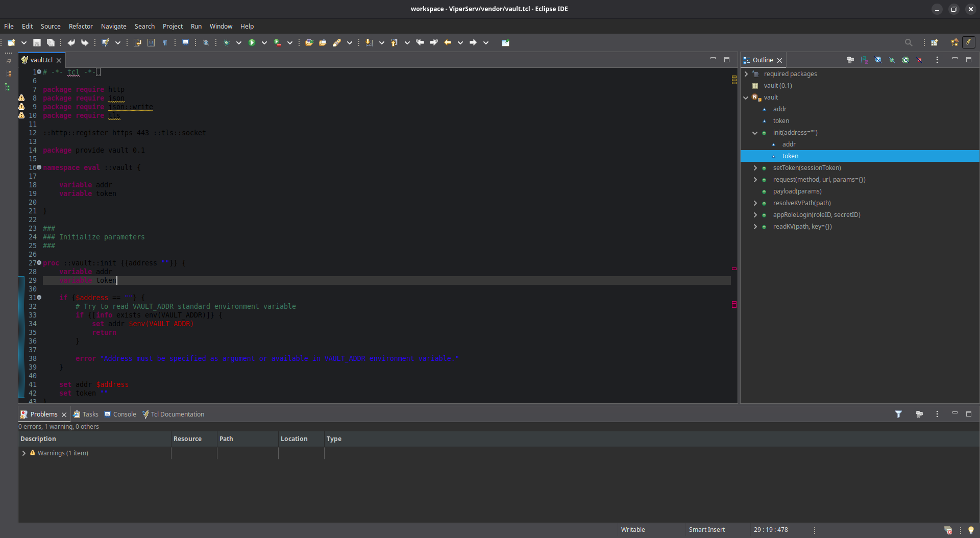Viewport: 980px width, 538px height.
Task: Click the light bulb tip icon in status bar
Action: pos(971,530)
